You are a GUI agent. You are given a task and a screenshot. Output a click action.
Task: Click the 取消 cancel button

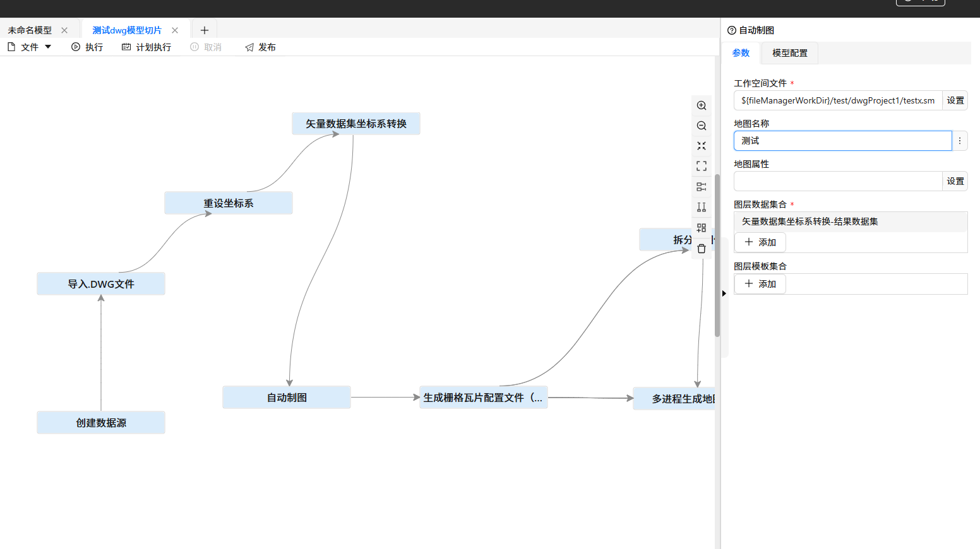pos(206,47)
